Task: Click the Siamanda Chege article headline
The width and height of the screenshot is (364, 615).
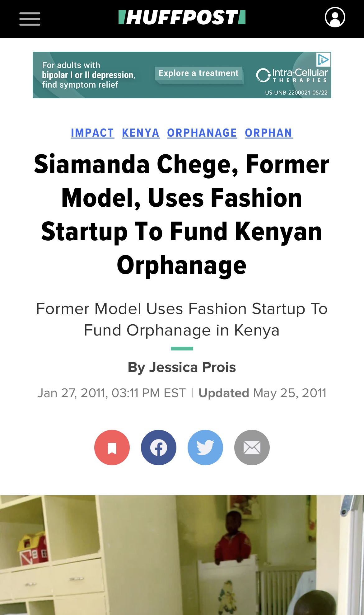Action: [182, 214]
